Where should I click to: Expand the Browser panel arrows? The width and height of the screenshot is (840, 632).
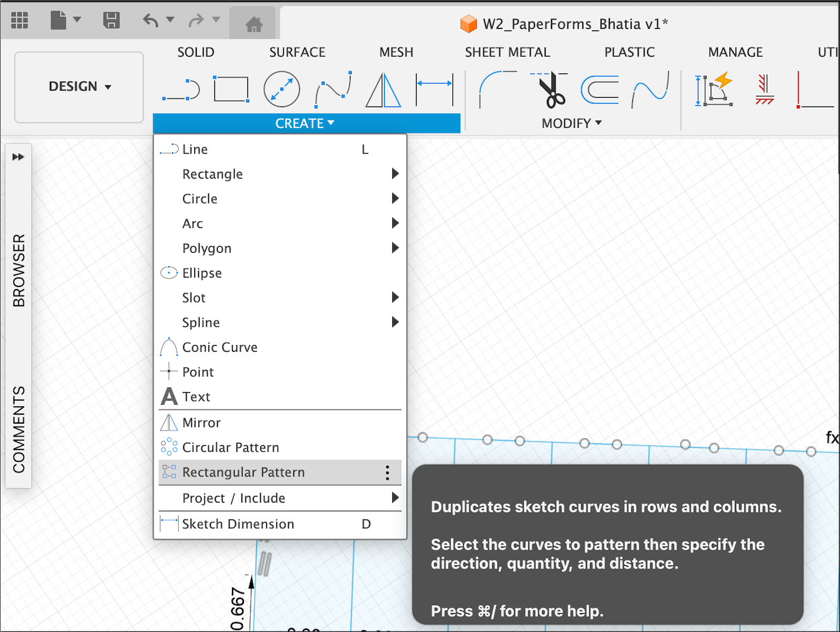pyautogui.click(x=18, y=157)
